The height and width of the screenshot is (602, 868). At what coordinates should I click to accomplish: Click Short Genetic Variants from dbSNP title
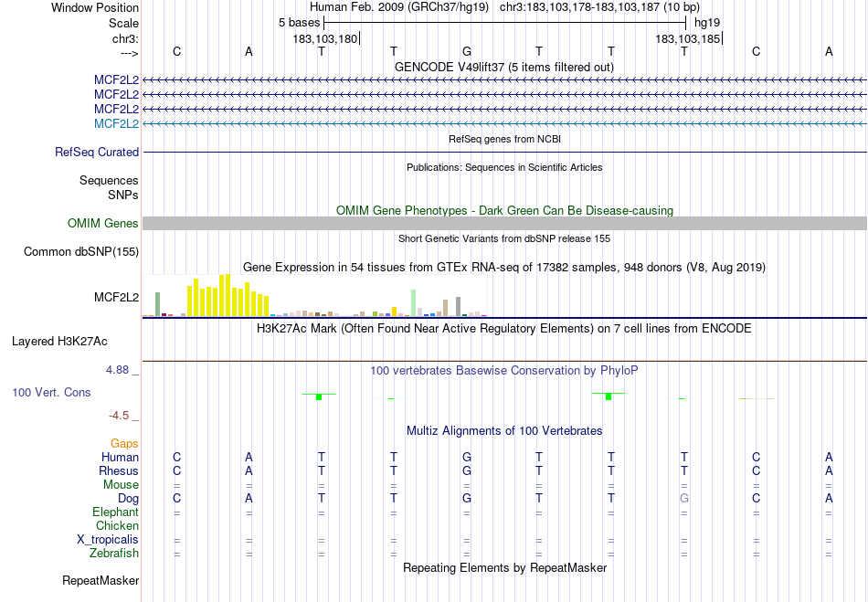click(x=504, y=238)
